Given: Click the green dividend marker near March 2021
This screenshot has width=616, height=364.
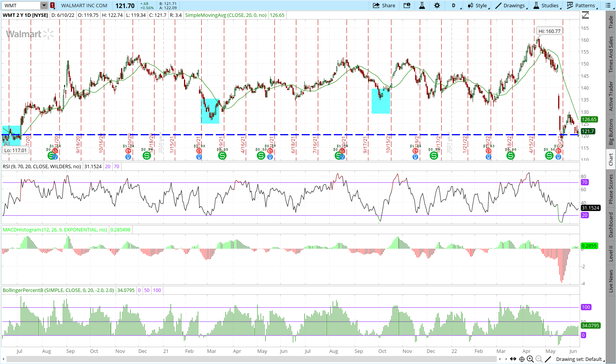Looking at the screenshot, I should 222,156.
